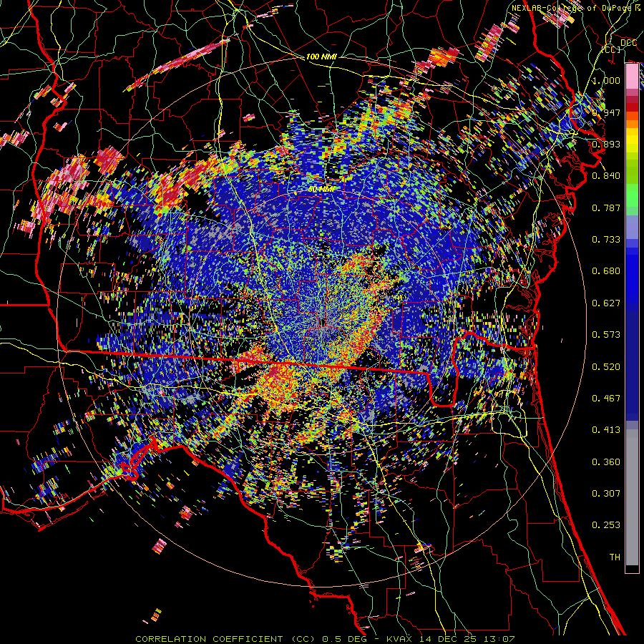Click the 0.253 legend value
Viewport: 644px width, 644px height.
pyautogui.click(x=606, y=525)
